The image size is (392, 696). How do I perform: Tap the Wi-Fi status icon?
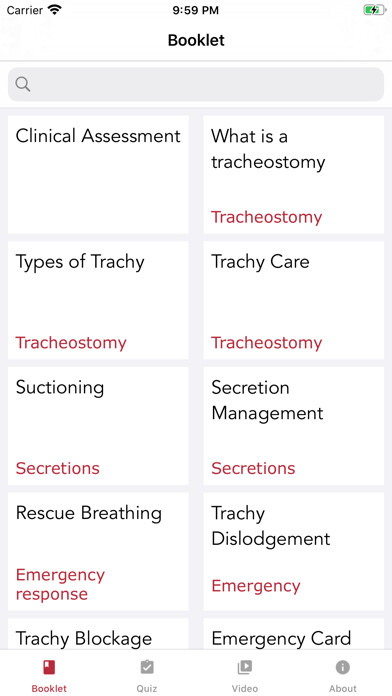55,10
